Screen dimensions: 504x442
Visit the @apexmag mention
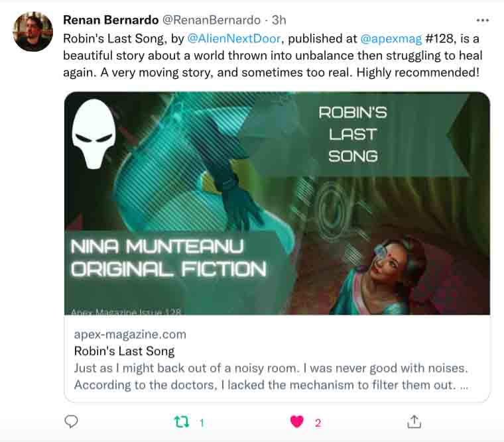pyautogui.click(x=391, y=38)
